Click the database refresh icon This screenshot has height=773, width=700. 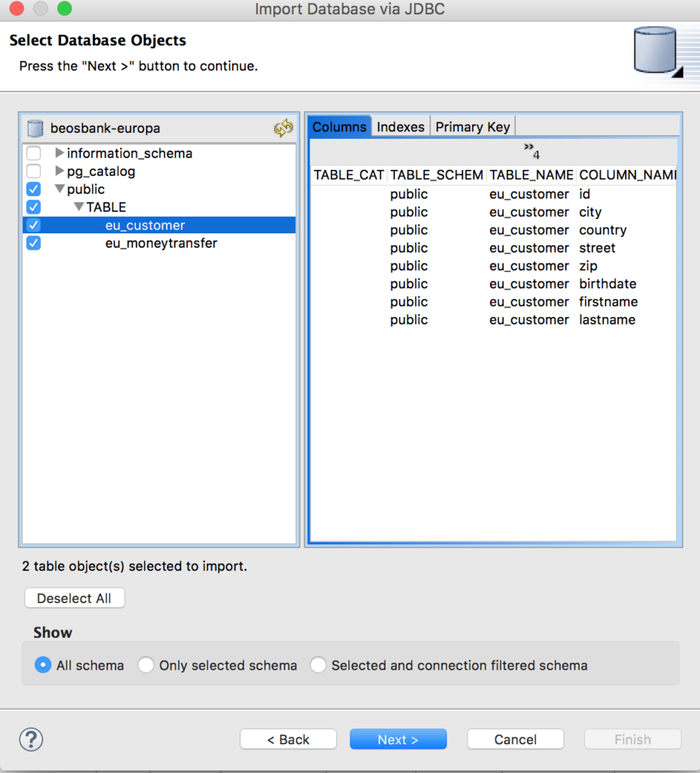click(282, 128)
